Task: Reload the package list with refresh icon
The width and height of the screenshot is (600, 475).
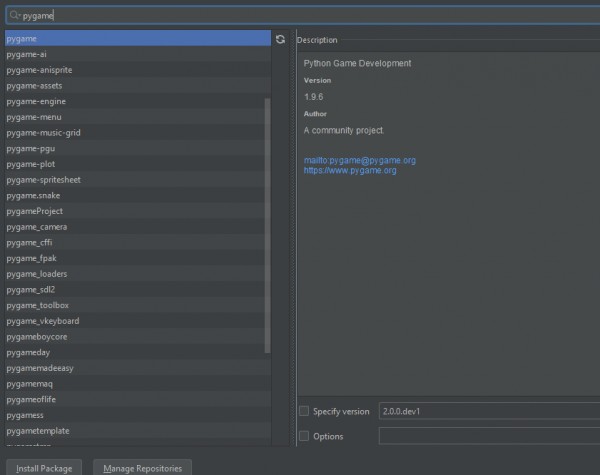Action: click(281, 39)
